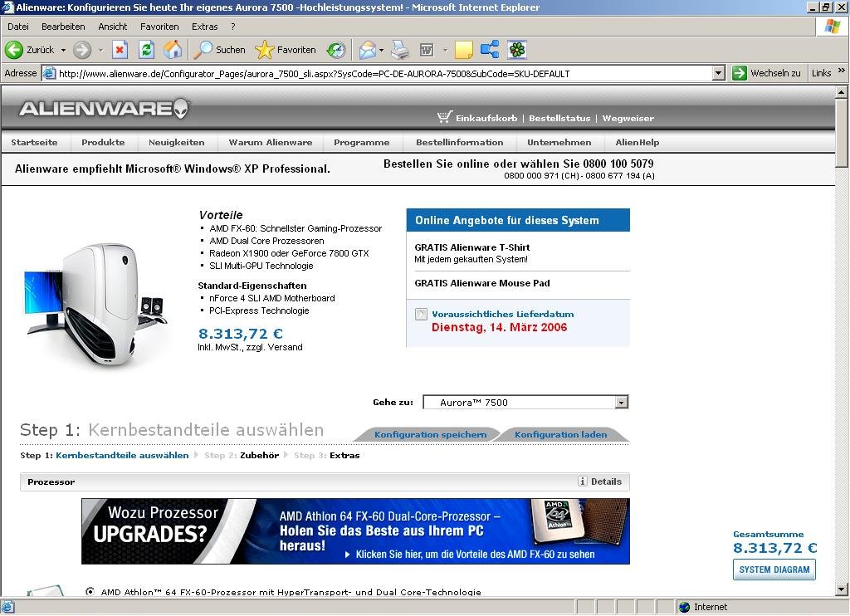The width and height of the screenshot is (850, 616).
Task: Click the Forward arrow icon
Action: click(x=82, y=50)
